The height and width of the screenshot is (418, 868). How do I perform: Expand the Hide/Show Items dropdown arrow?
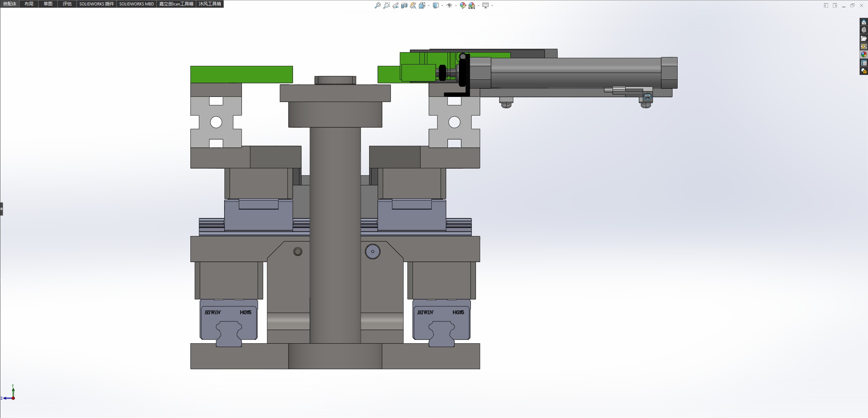click(x=456, y=6)
